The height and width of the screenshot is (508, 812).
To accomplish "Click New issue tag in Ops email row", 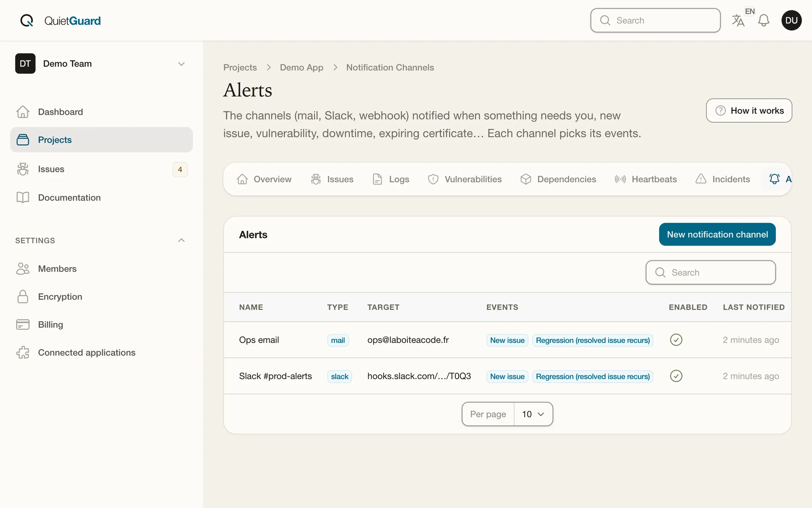I will point(507,340).
